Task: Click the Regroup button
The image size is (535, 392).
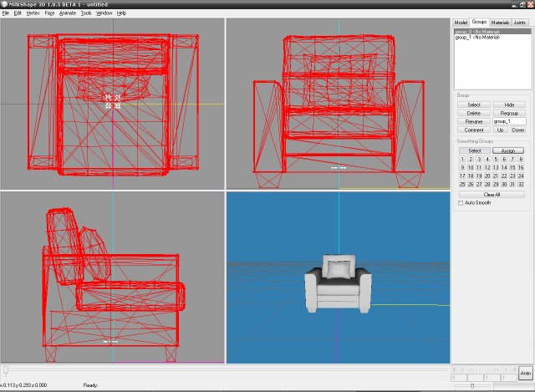Action: pos(509,113)
